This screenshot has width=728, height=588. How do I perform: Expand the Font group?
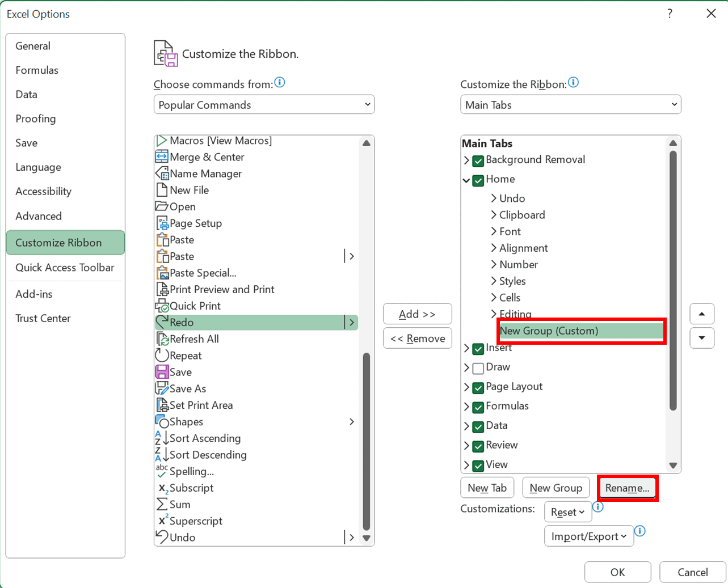[x=494, y=231]
